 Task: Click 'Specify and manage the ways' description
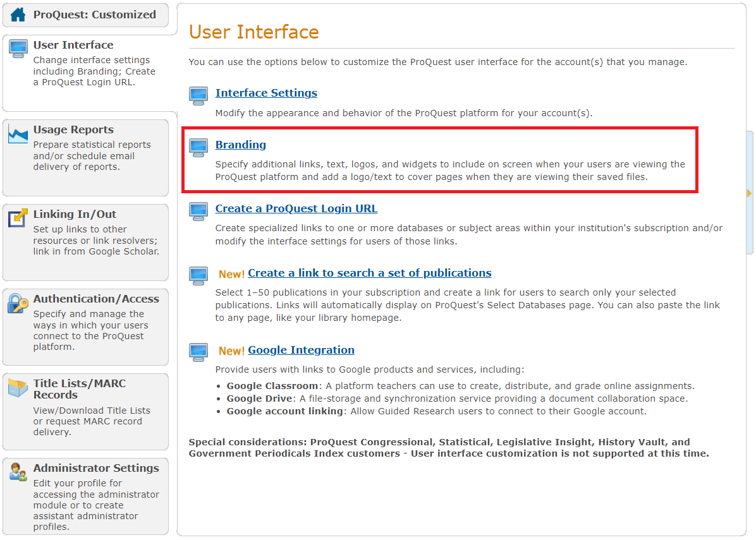pos(90,330)
